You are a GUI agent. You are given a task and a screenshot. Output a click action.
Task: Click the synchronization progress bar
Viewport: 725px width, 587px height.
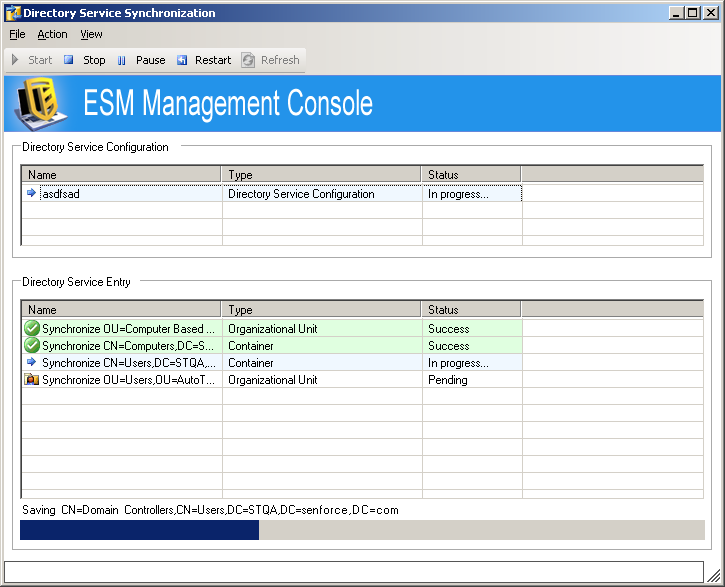[x=362, y=530]
